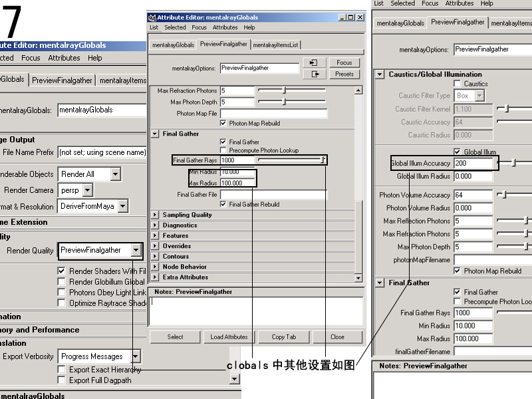Click Final Gather Rays slider in middle window
Viewport: 532px width, 399px height.
291,160
